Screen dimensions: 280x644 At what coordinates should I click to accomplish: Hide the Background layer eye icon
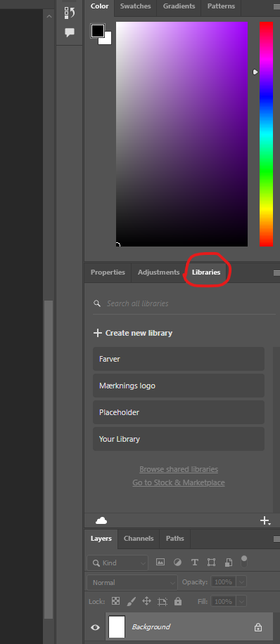(96, 627)
